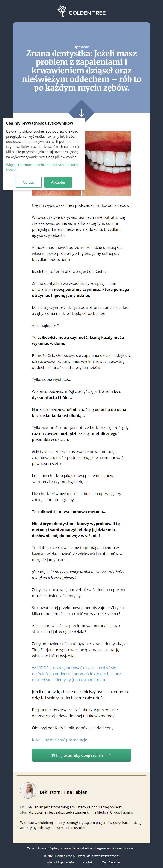The image size is (163, 868).
Task: Open the Warunki sprzedaży footer link
Action: pos(60,862)
